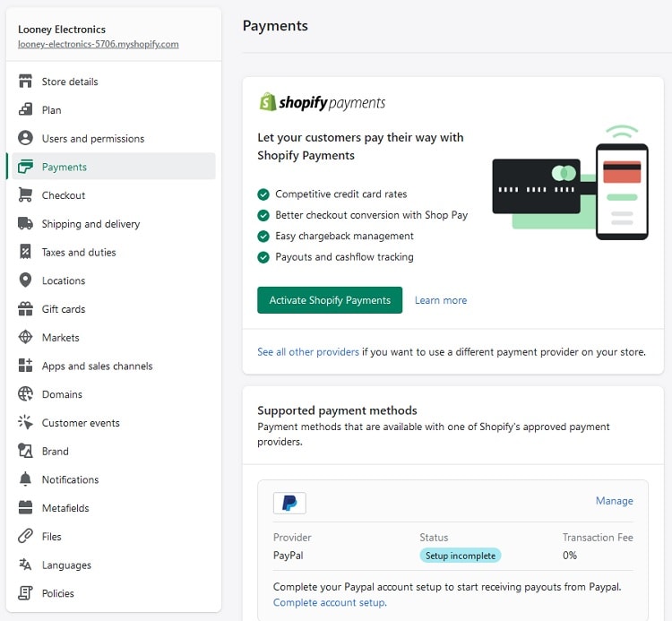672x621 pixels.
Task: Click Better checkout conversion with Shop Pay
Action: [x=371, y=215]
